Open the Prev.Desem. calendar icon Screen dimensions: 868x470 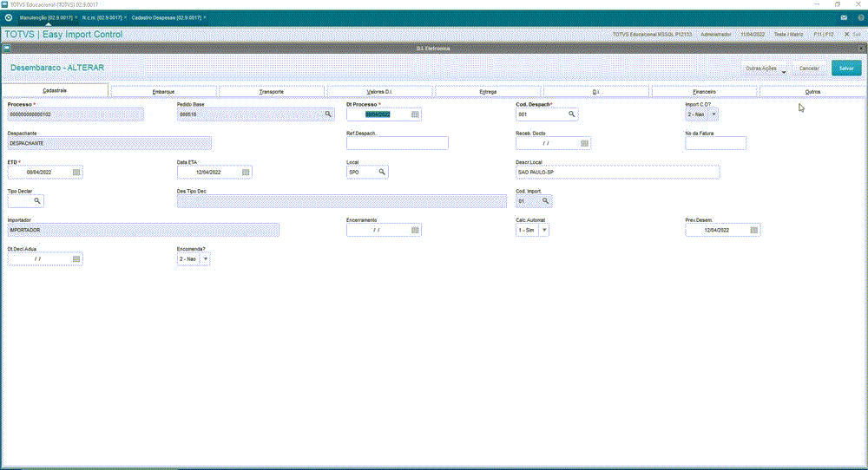(754, 230)
